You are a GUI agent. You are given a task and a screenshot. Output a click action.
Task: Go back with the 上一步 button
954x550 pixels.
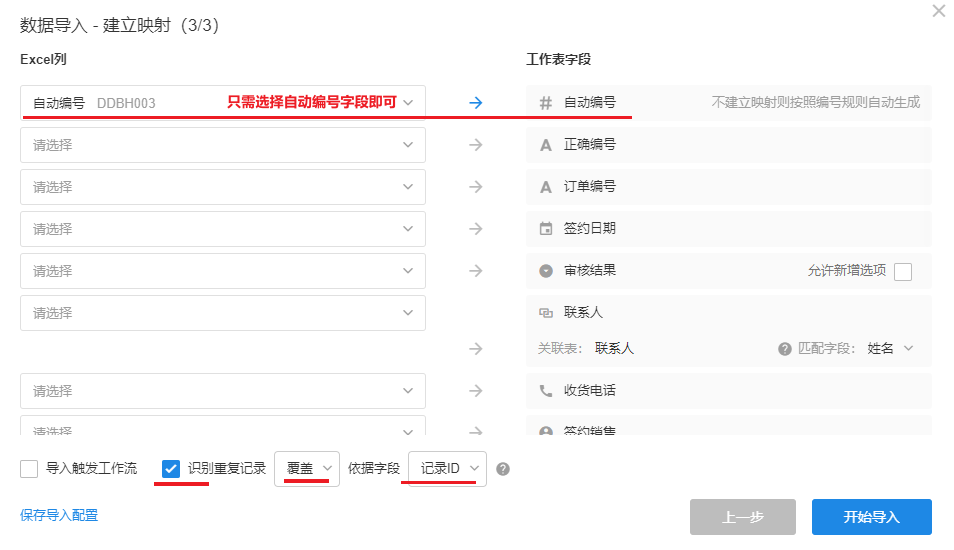[x=742, y=517]
